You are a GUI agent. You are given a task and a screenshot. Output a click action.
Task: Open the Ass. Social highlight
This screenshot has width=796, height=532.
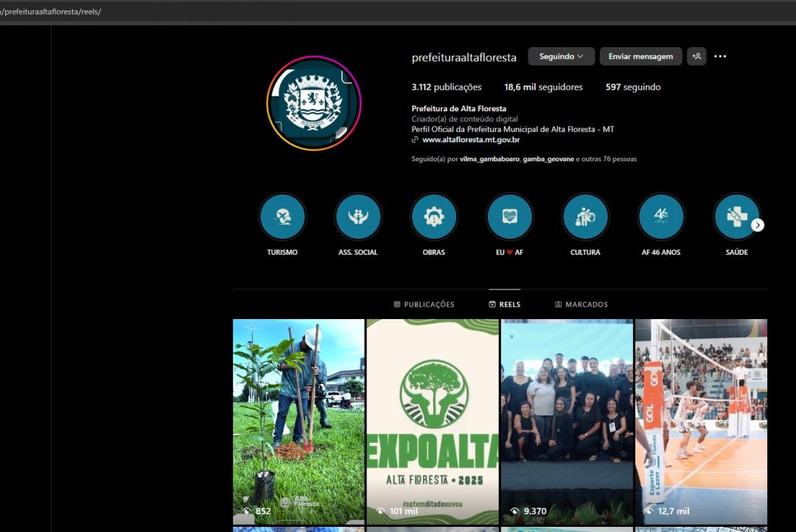click(358, 216)
